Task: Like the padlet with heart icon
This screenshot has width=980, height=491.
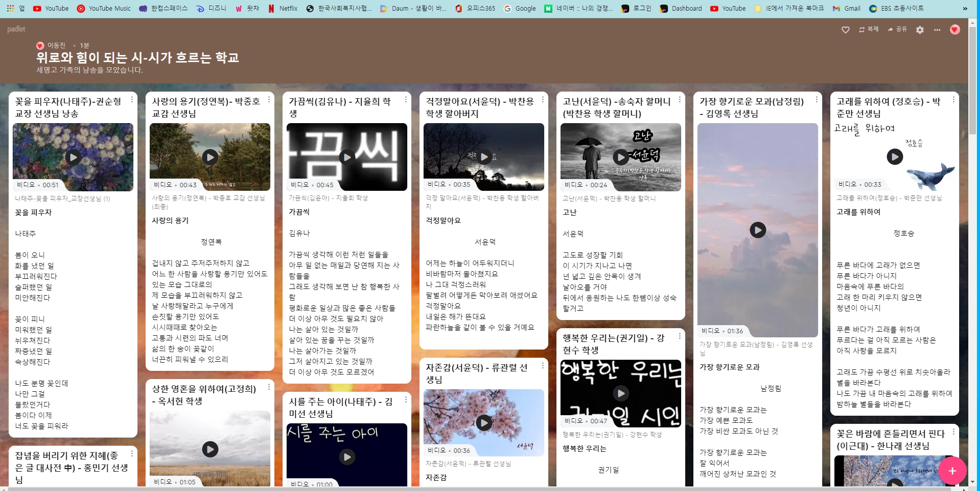Action: 846,30
